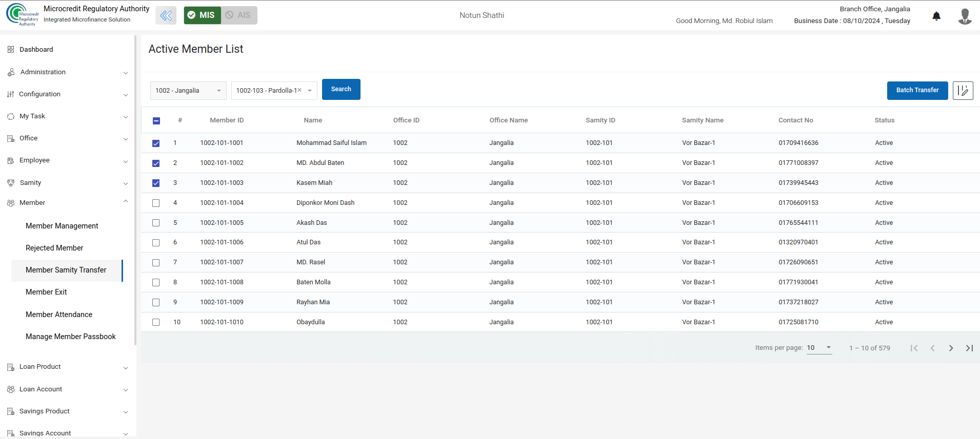This screenshot has height=439, width=980.
Task: Go to the previous page of results
Action: [x=932, y=348]
